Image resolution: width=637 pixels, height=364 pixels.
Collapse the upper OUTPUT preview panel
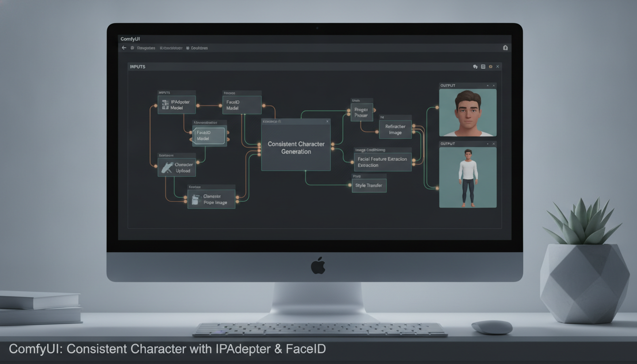pos(488,85)
